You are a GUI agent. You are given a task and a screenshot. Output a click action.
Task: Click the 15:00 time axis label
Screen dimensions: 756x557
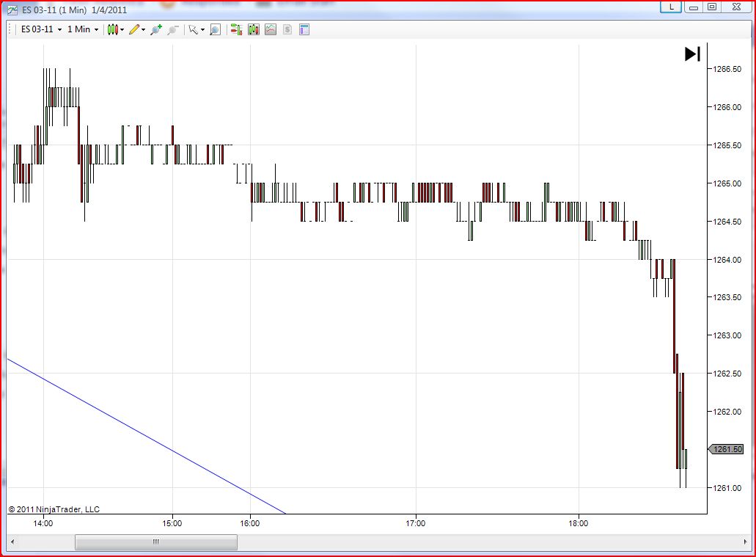(172, 524)
